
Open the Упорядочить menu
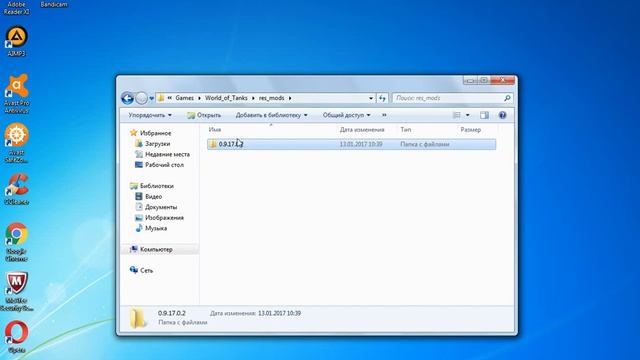coord(150,115)
